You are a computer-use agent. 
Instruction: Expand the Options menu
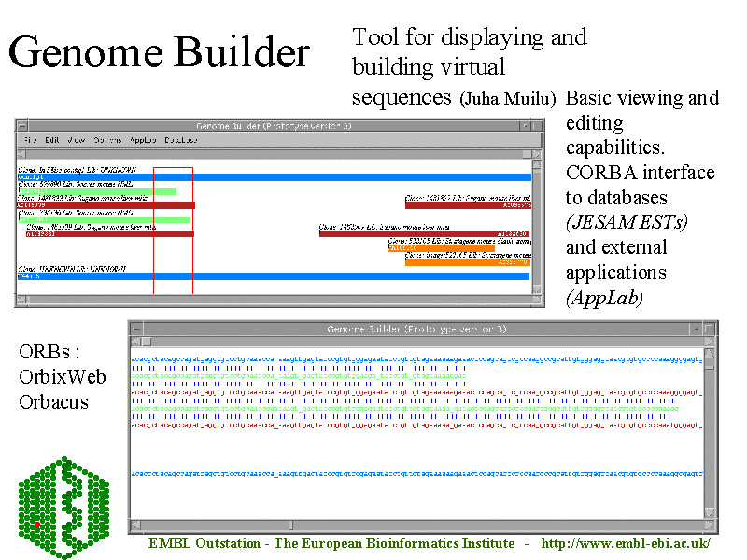[x=107, y=140]
